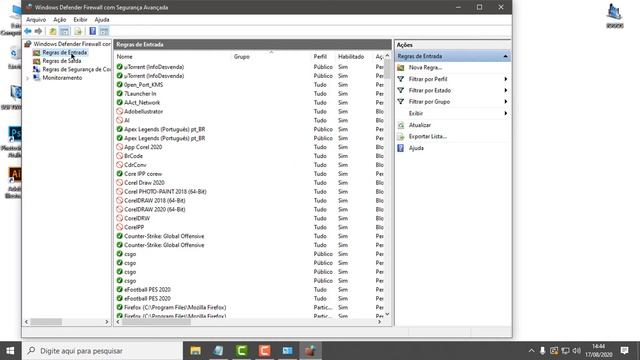Screen dimensions: 640x360
Task: Click the tree pane horizontal scrollbar thumb
Action: point(46,322)
